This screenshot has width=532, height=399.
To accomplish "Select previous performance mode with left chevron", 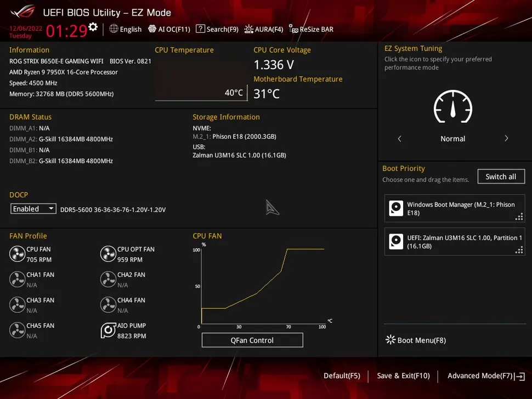I will 400,138.
